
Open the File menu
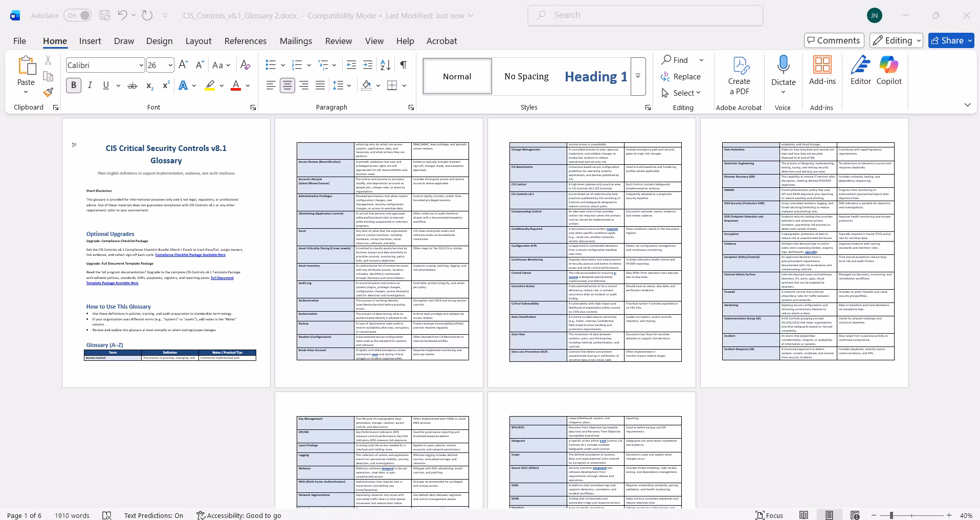[19, 41]
